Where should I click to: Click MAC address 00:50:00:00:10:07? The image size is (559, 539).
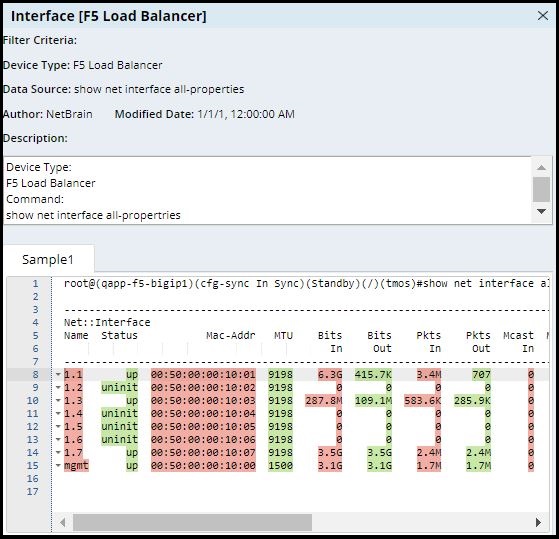click(203, 453)
